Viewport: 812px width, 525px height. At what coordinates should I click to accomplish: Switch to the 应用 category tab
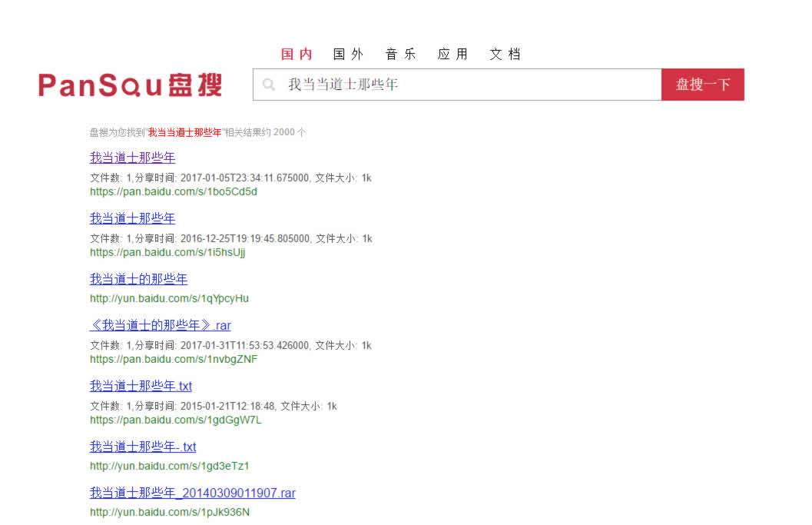452,55
